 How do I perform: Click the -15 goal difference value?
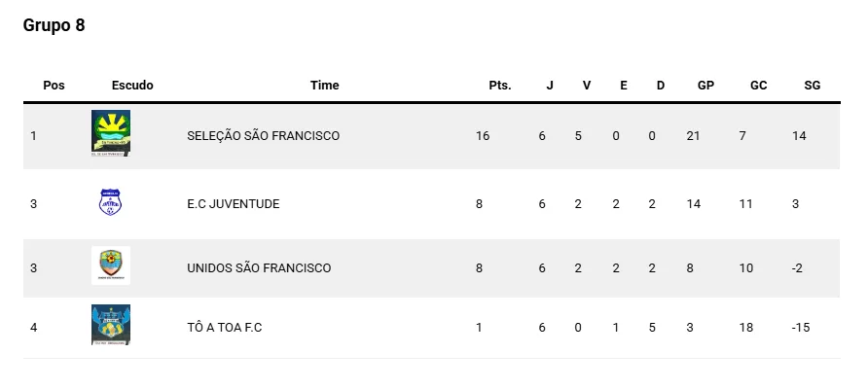coord(801,328)
